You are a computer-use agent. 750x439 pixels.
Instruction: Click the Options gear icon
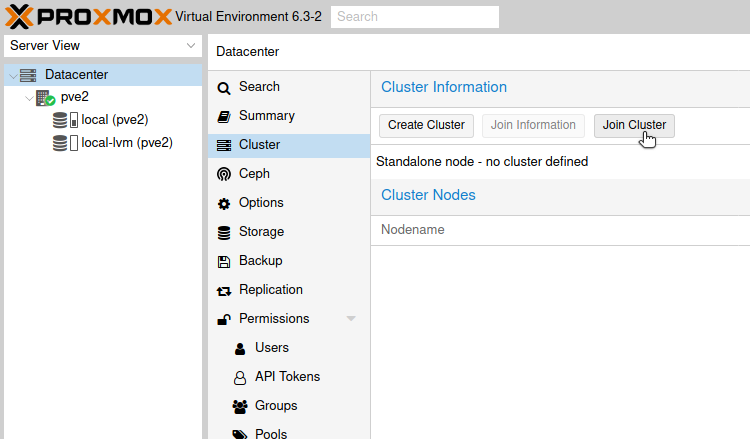(x=223, y=204)
